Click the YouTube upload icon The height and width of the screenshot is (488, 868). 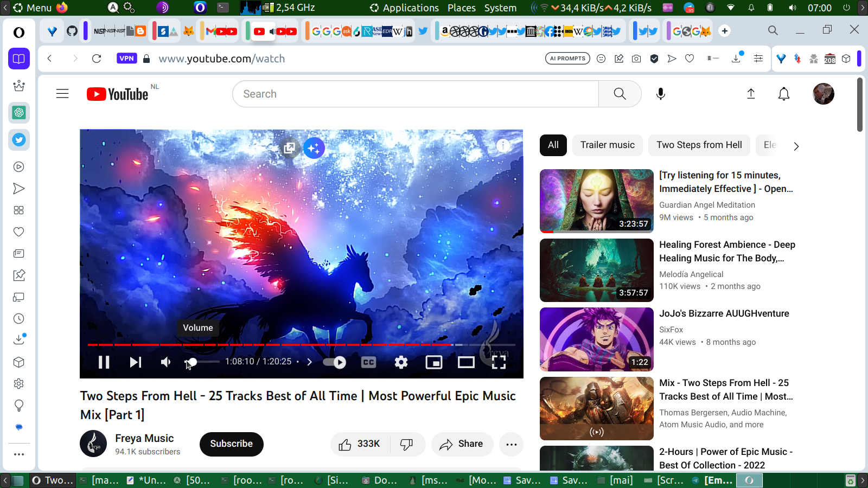pos(751,94)
